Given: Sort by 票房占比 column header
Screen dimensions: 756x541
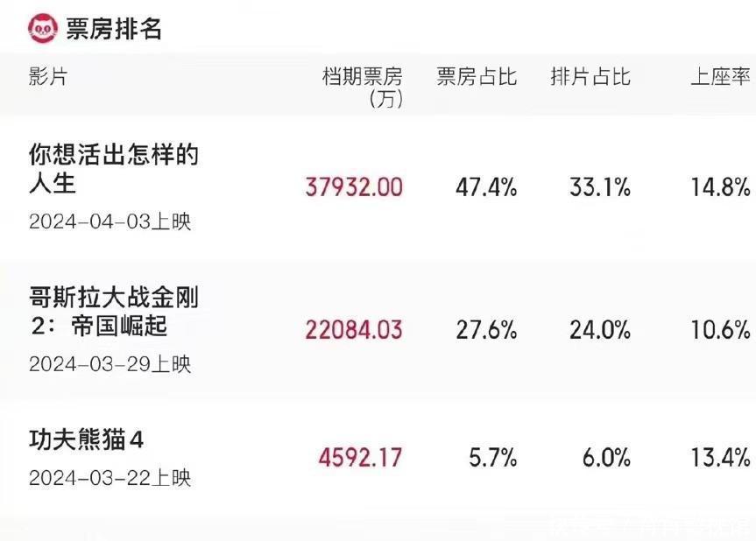Looking at the screenshot, I should pos(477,77).
